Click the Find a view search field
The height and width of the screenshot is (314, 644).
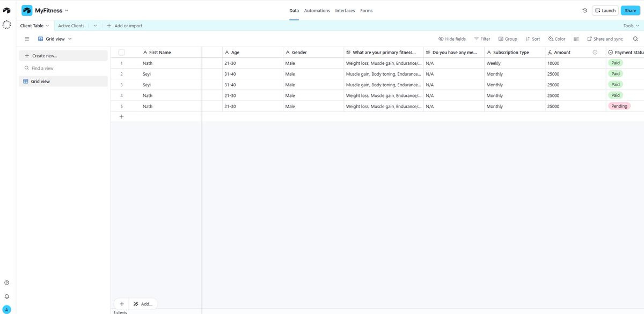coord(63,69)
